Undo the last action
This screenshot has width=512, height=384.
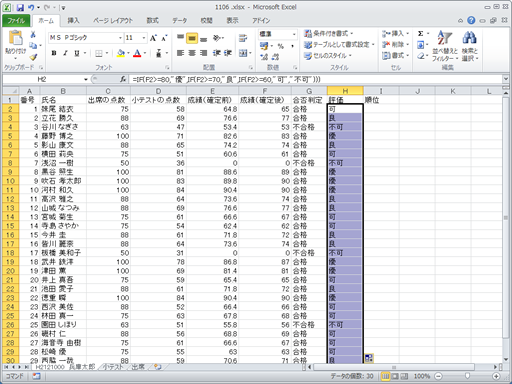click(x=31, y=7)
